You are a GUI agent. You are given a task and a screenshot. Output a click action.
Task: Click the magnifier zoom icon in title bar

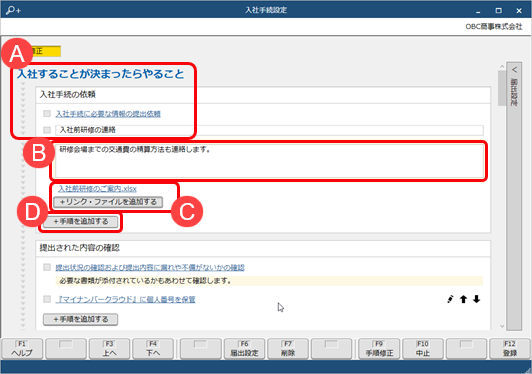click(14, 10)
